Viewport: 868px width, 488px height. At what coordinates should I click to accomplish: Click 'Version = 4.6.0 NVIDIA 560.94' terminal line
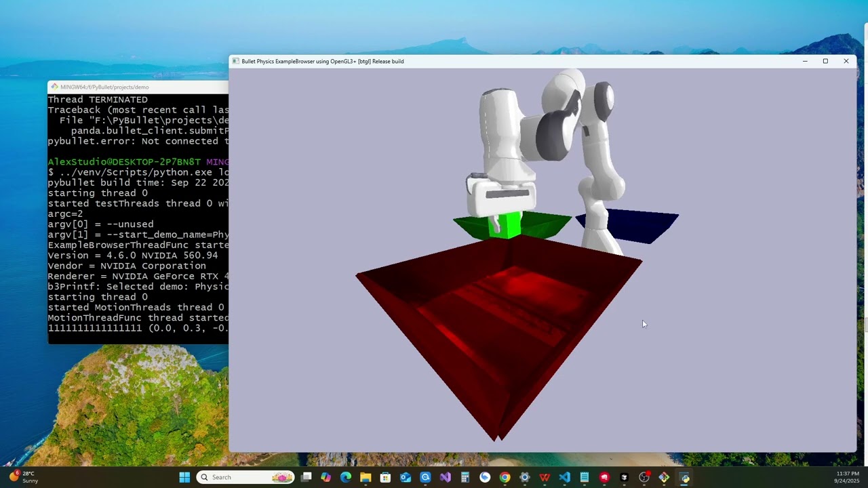pyautogui.click(x=133, y=256)
